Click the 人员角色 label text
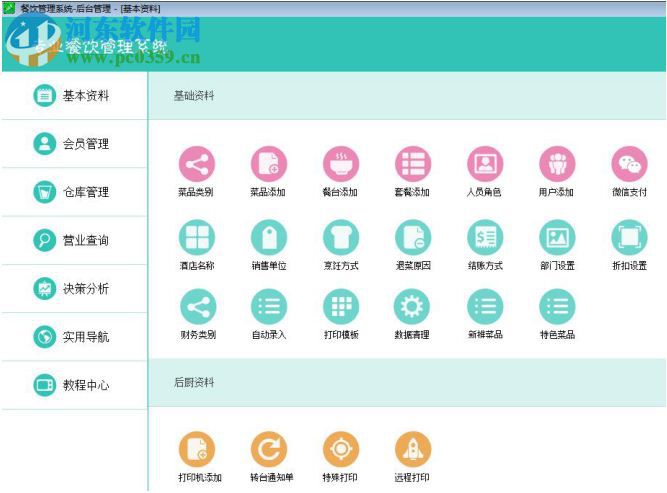667x493 pixels. click(484, 192)
